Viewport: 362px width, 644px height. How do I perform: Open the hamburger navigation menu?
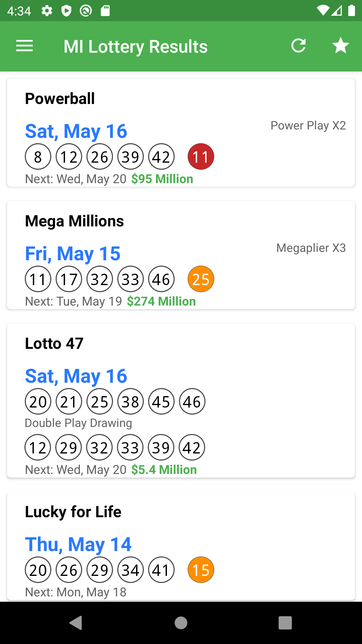tap(24, 46)
